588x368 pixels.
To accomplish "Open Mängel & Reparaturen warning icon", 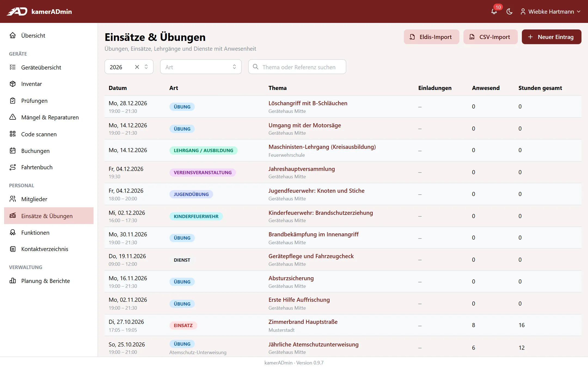I will (13, 117).
